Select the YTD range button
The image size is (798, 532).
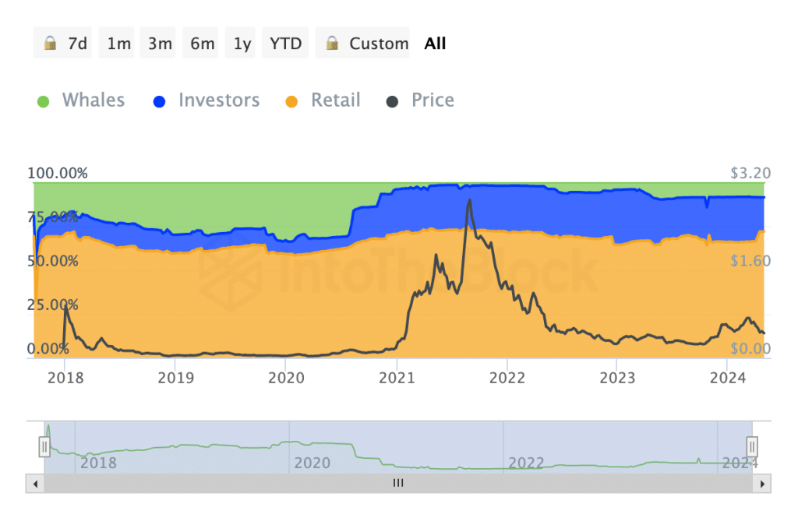coord(285,43)
